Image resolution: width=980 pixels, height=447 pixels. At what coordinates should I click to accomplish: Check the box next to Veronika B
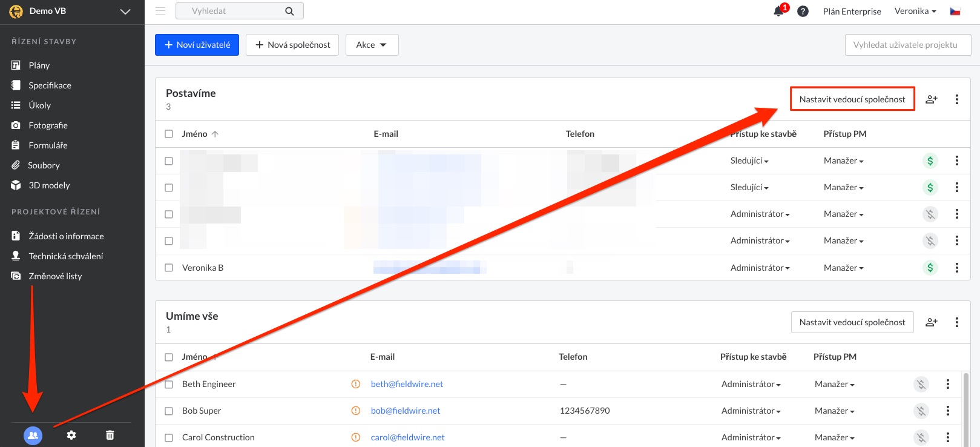click(169, 268)
